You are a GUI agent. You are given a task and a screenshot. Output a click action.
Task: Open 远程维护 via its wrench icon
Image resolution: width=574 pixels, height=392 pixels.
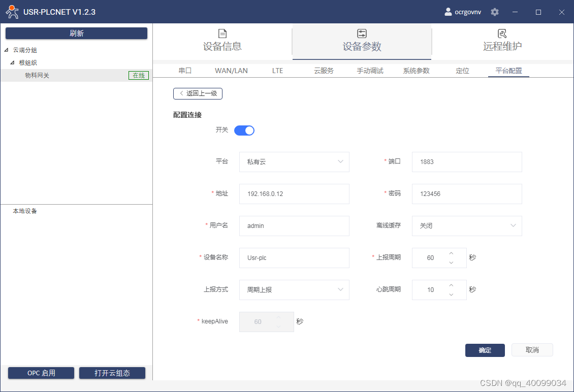point(502,33)
